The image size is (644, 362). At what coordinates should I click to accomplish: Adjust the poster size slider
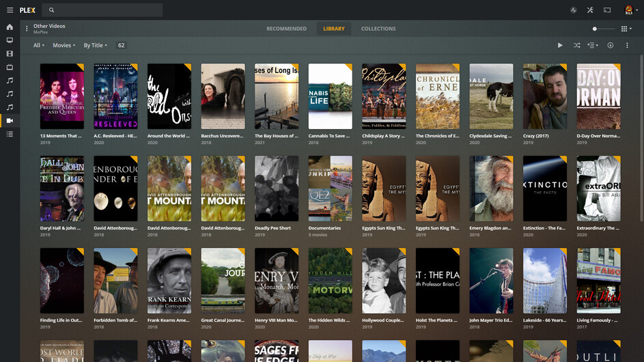pyautogui.click(x=603, y=29)
